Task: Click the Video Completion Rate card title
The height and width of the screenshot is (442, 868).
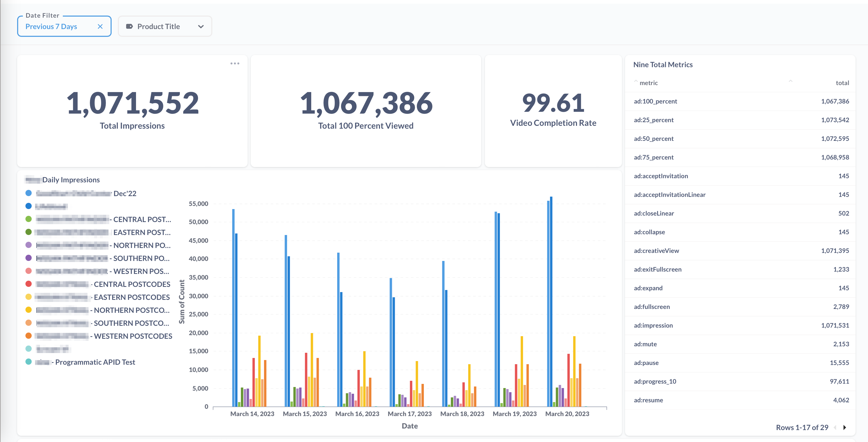Action: click(553, 123)
